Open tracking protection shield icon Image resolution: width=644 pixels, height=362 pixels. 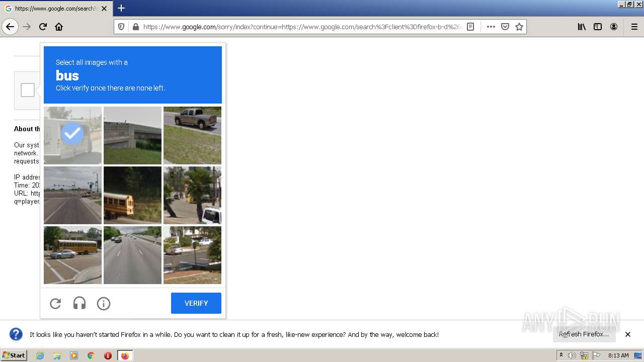point(121,27)
